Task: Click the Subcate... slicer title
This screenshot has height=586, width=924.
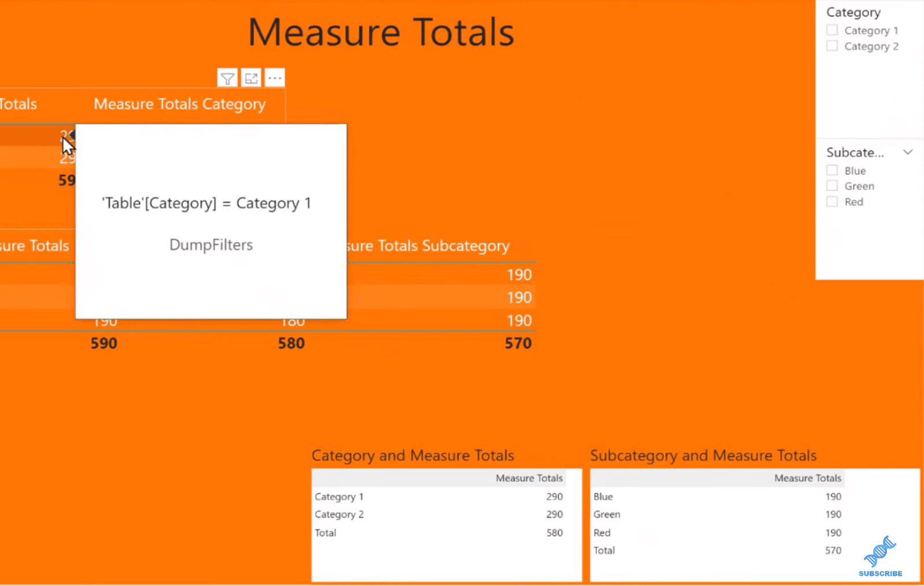Action: 855,153
